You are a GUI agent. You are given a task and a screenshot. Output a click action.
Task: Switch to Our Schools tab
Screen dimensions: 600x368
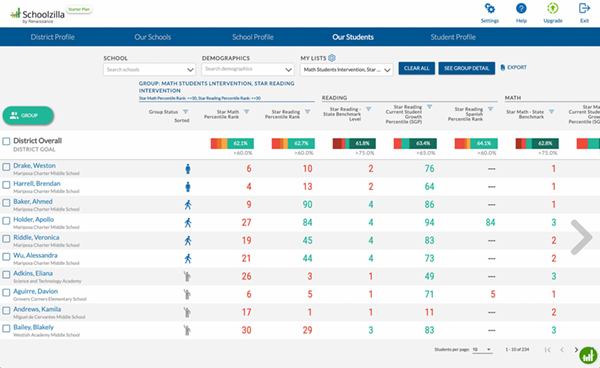153,37
